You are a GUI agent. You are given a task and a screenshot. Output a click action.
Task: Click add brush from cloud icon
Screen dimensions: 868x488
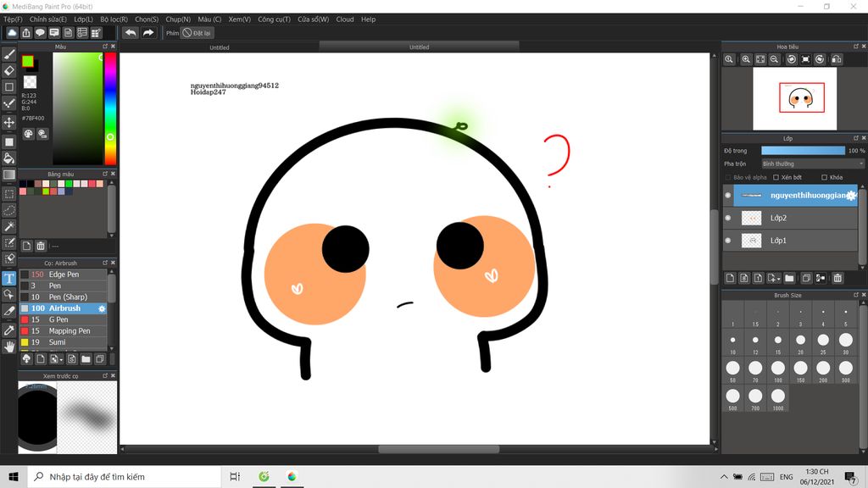(x=26, y=359)
